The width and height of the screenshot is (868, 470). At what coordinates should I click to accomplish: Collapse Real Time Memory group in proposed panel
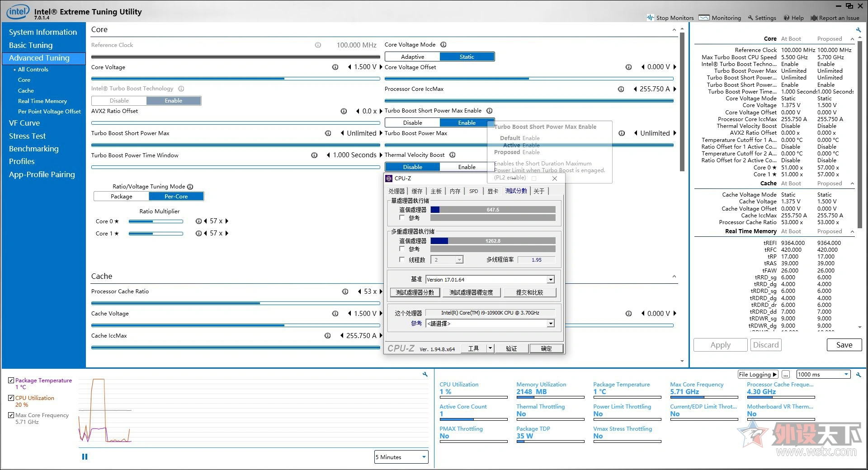click(852, 231)
